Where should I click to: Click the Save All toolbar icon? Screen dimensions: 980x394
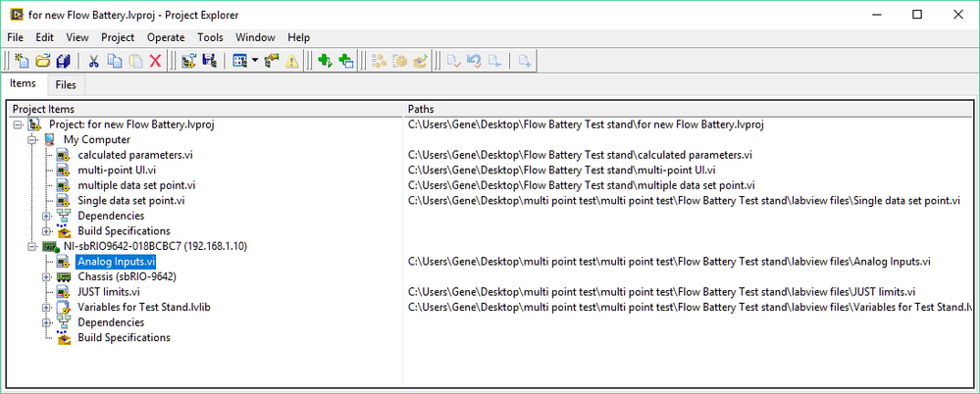tap(64, 61)
